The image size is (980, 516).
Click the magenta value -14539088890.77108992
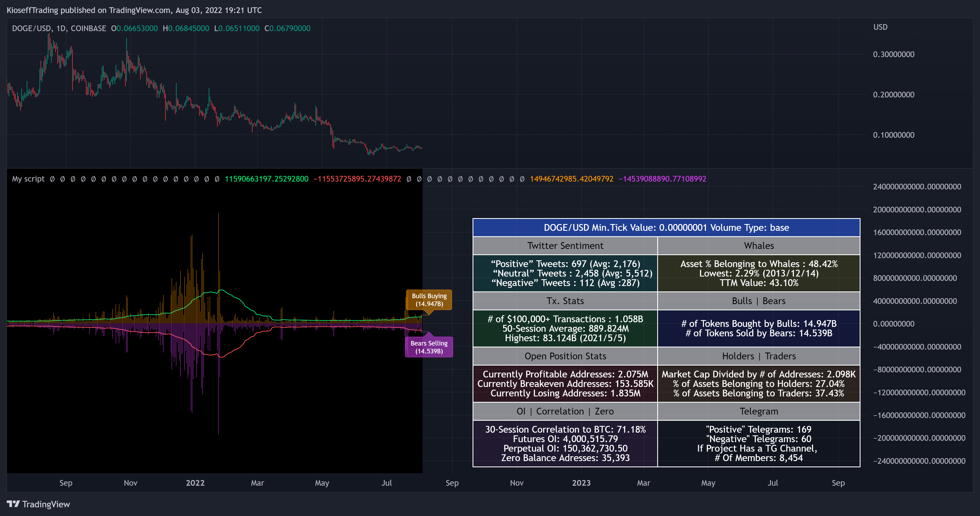662,179
